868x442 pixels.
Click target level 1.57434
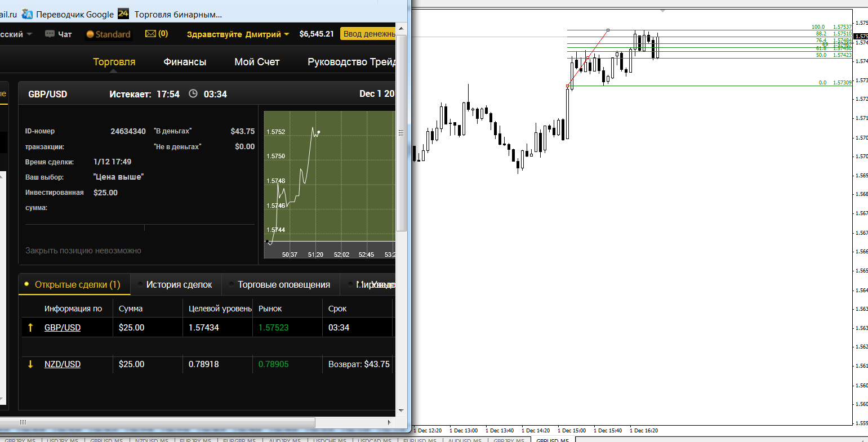coord(204,327)
